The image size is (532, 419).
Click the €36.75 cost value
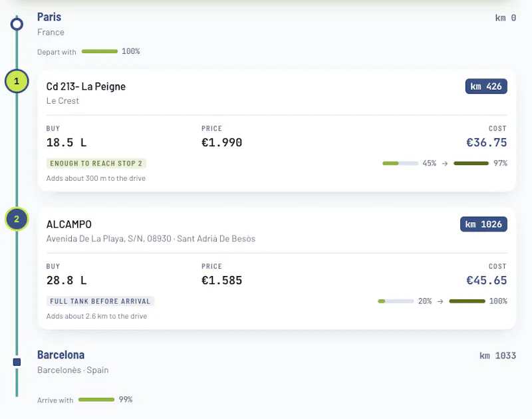click(486, 142)
